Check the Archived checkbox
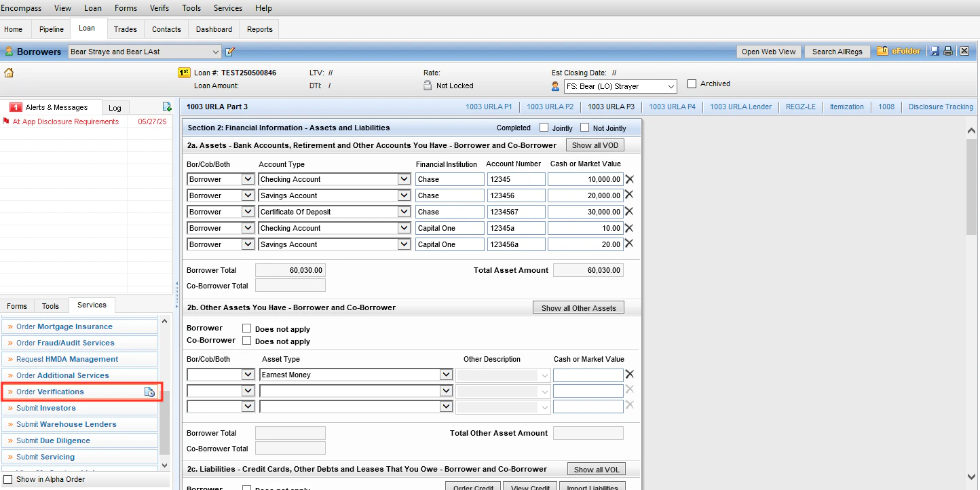This screenshot has width=980, height=490. (x=693, y=83)
